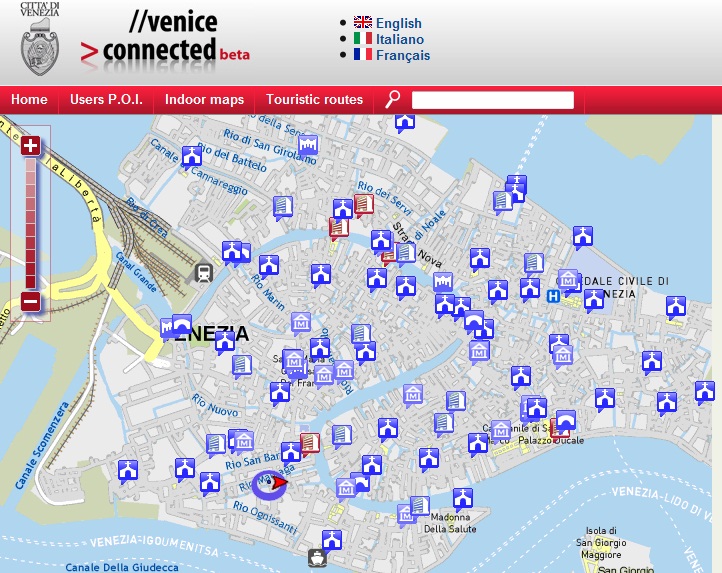The width and height of the screenshot is (722, 573).
Task: Click the Città di Venezia crest logo
Action: point(40,39)
